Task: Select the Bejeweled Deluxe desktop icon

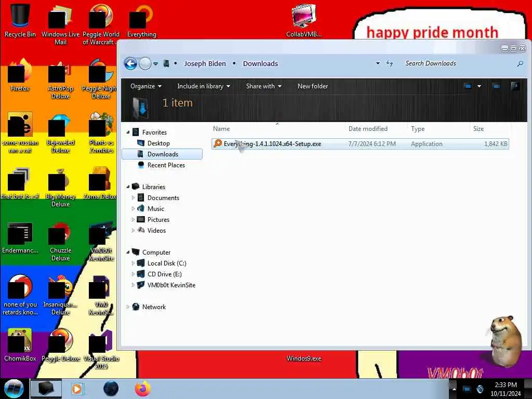Action: 60,133
